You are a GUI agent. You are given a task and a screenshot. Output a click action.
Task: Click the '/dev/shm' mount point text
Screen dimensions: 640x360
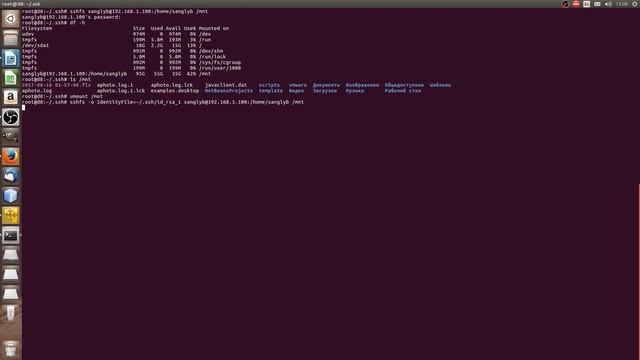tap(211, 51)
